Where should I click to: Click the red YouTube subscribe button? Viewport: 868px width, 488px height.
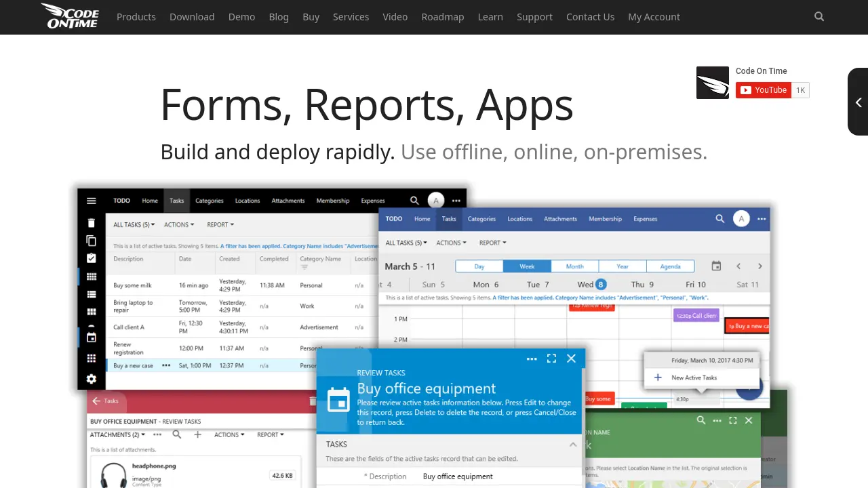coord(764,90)
